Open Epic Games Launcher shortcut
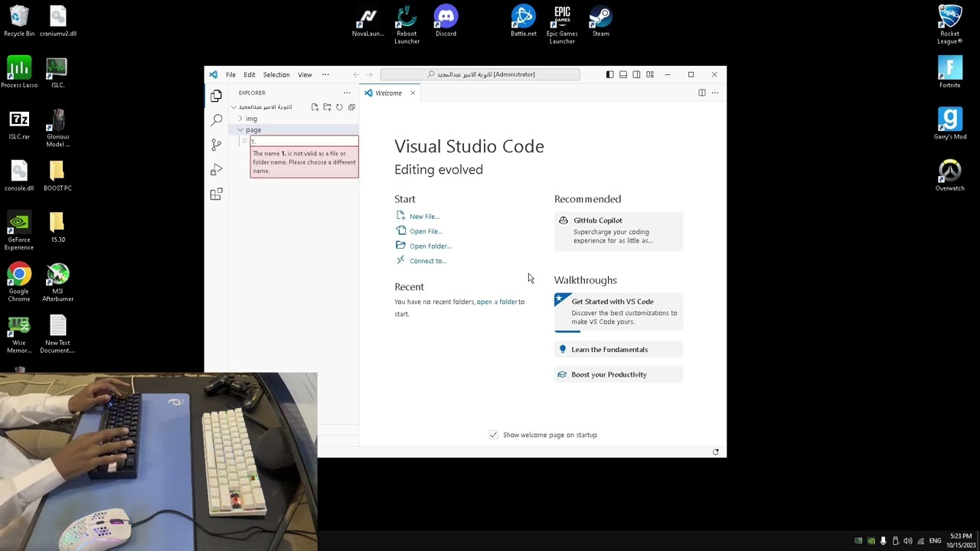Image resolution: width=980 pixels, height=551 pixels. (x=562, y=25)
